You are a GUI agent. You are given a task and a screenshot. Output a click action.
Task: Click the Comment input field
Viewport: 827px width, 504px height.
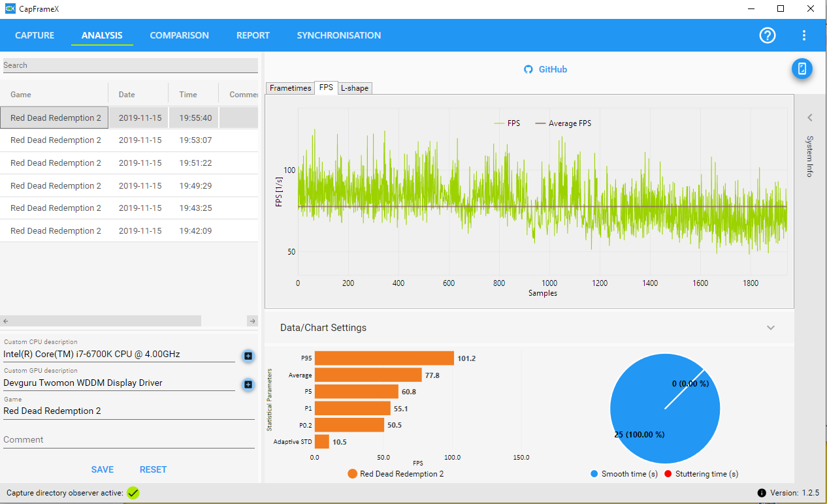(x=129, y=440)
